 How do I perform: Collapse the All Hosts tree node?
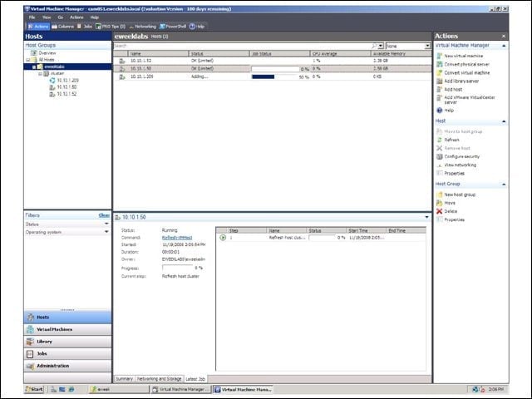27,60
